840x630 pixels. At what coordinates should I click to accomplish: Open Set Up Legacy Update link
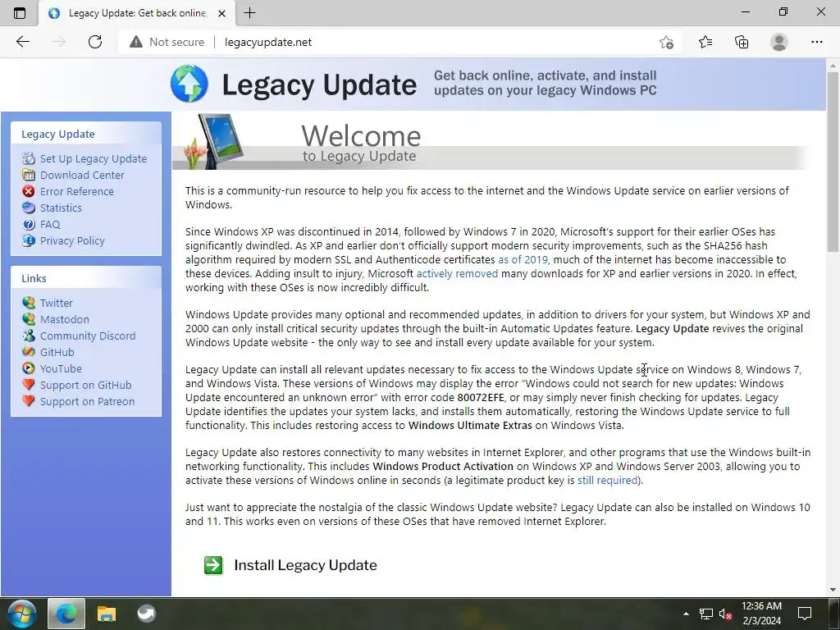click(x=94, y=158)
